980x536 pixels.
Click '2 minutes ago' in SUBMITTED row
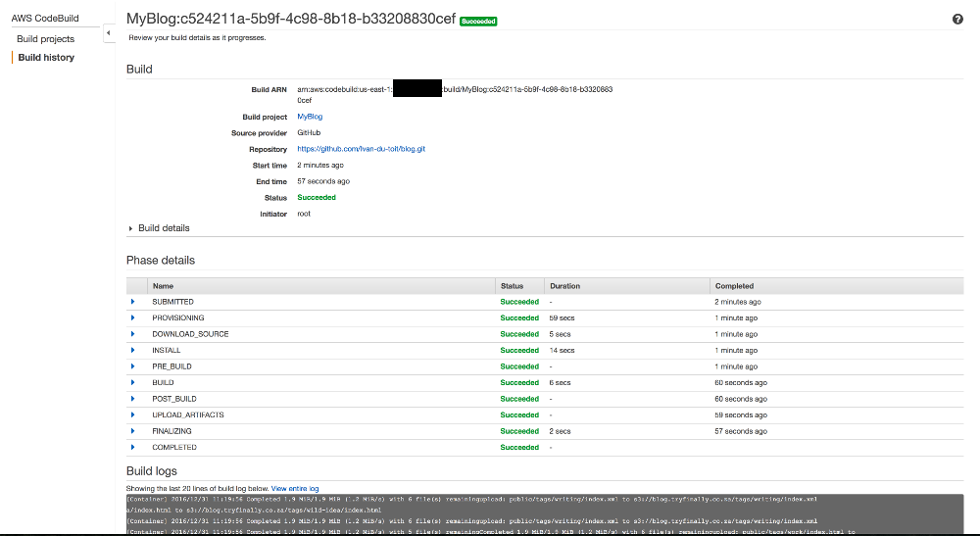tap(738, 302)
